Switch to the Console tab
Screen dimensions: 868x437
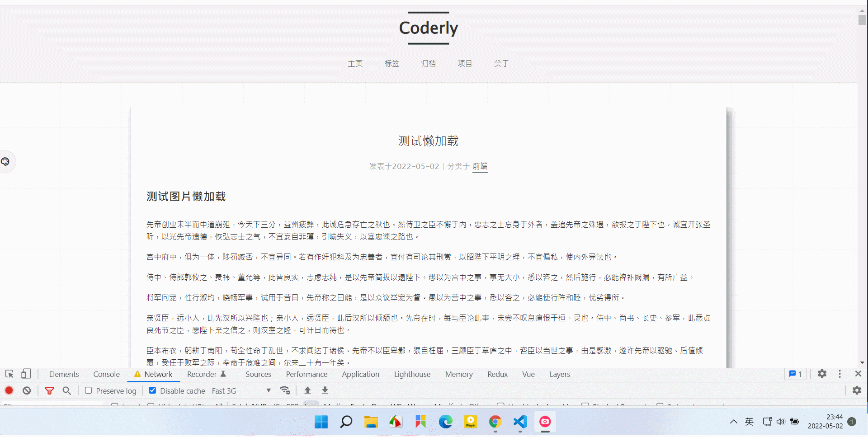(x=107, y=374)
